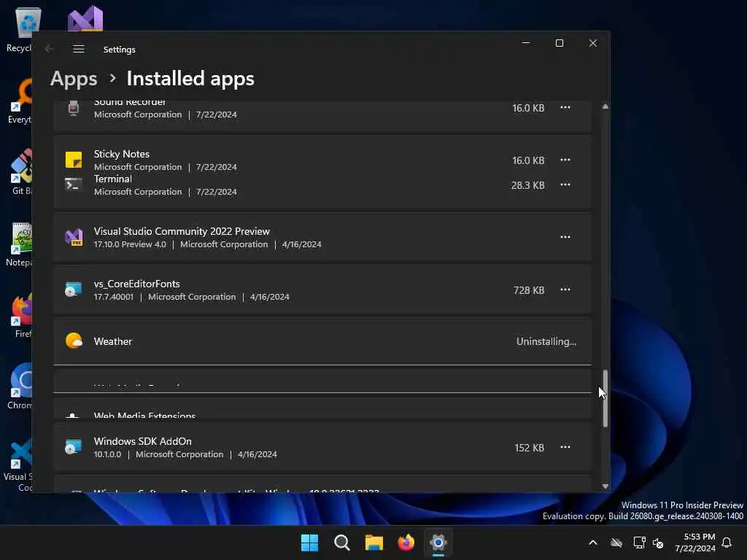Go to the Apps breadcrumb
The image size is (747, 560).
point(74,79)
